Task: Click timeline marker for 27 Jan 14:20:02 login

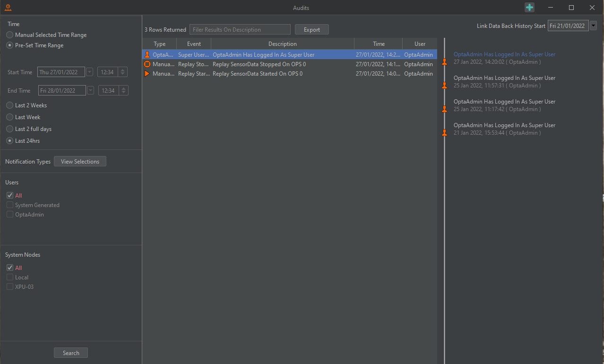Action: coord(444,61)
